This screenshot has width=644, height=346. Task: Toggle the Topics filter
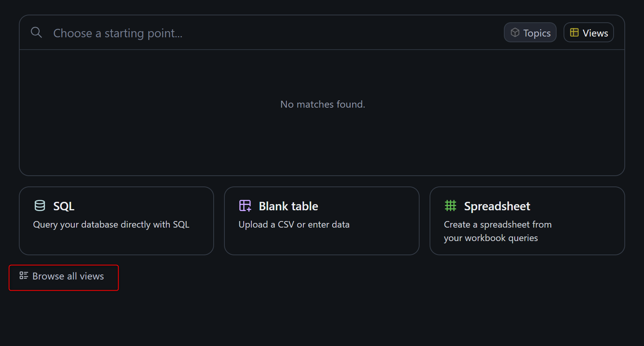pyautogui.click(x=530, y=33)
